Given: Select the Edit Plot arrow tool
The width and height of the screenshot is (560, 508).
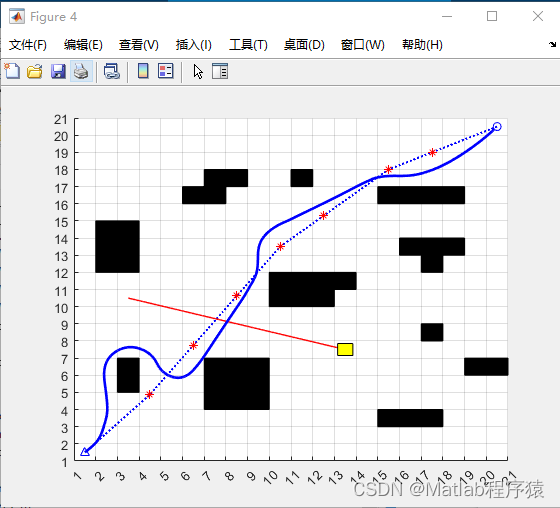Looking at the screenshot, I should pyautogui.click(x=198, y=71).
